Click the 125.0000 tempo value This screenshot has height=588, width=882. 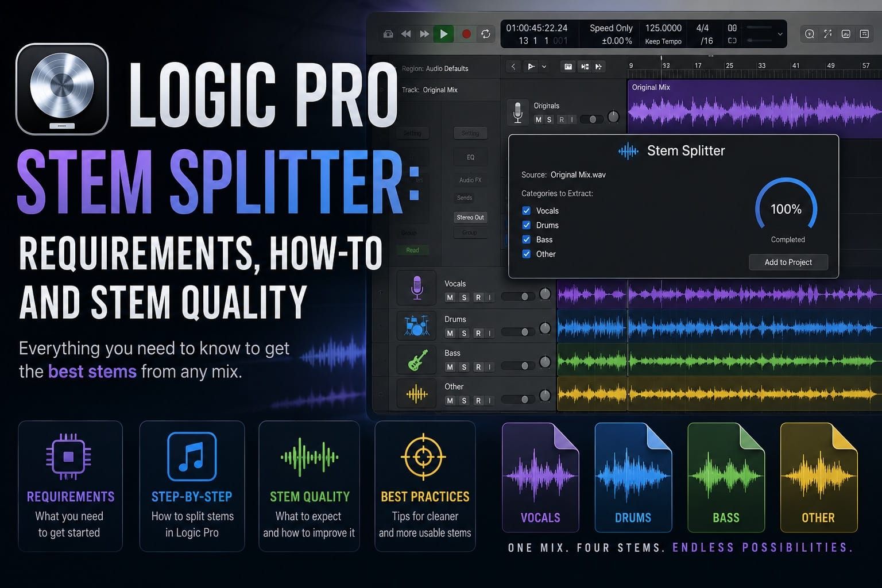pos(663,28)
